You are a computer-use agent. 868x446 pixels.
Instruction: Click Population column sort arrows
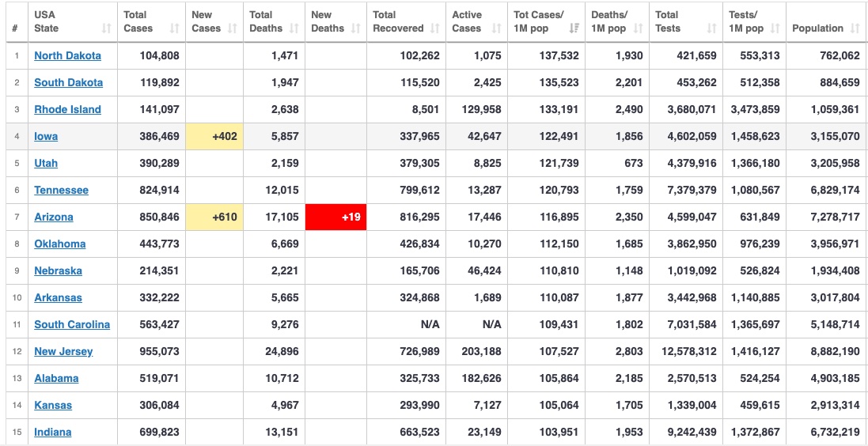point(855,28)
